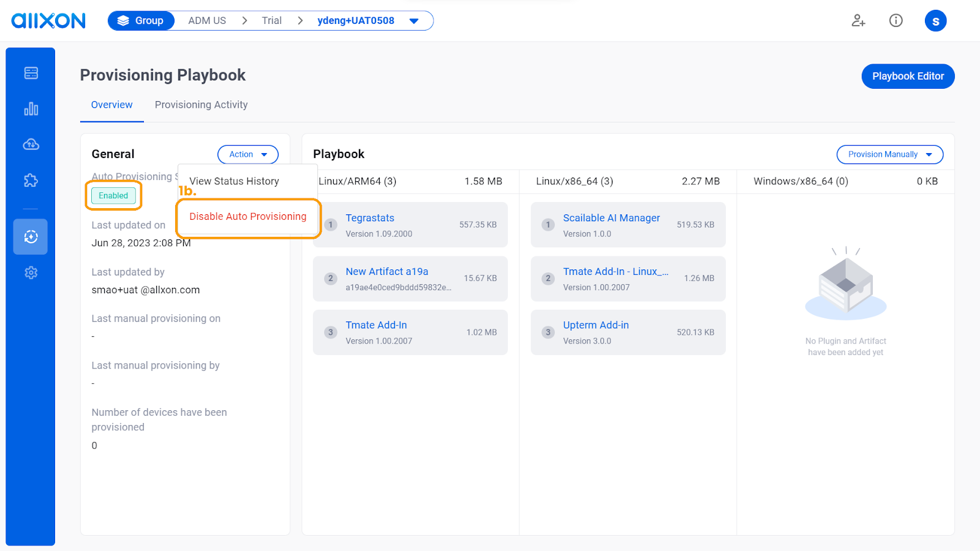Open the Tegrastats plugin link
Screen dimensions: 980x551
click(x=370, y=218)
